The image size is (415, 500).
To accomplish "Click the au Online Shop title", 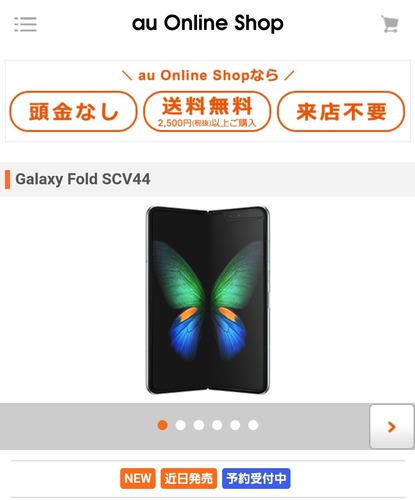I will click(x=208, y=23).
